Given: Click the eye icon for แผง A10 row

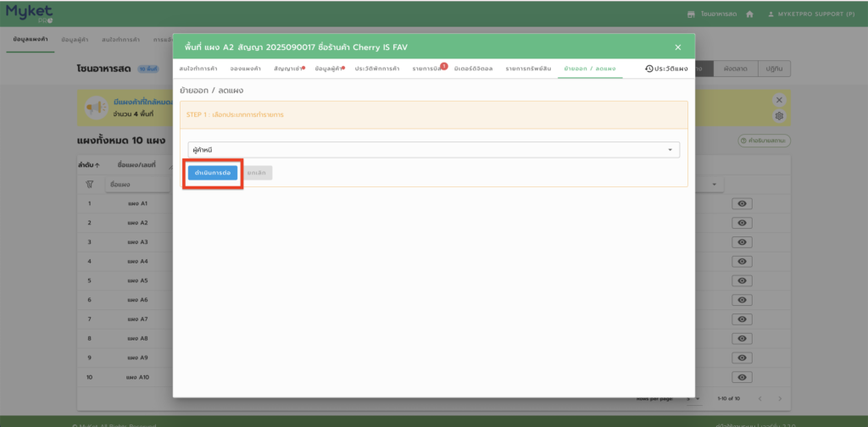Looking at the screenshot, I should (742, 377).
